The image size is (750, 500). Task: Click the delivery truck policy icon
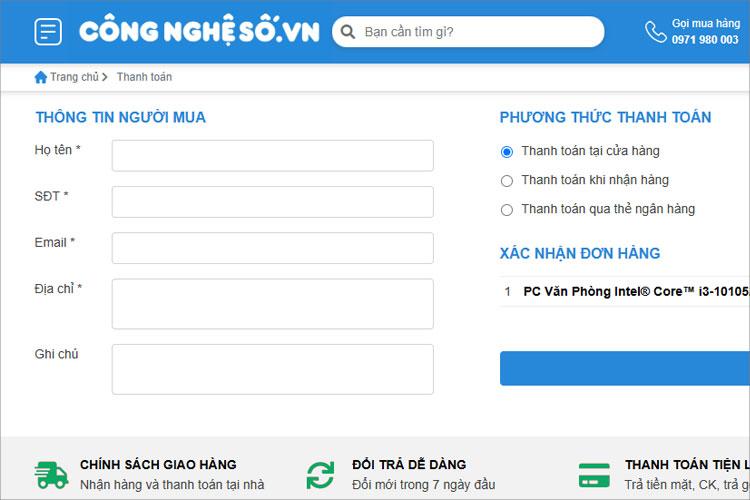tap(51, 474)
